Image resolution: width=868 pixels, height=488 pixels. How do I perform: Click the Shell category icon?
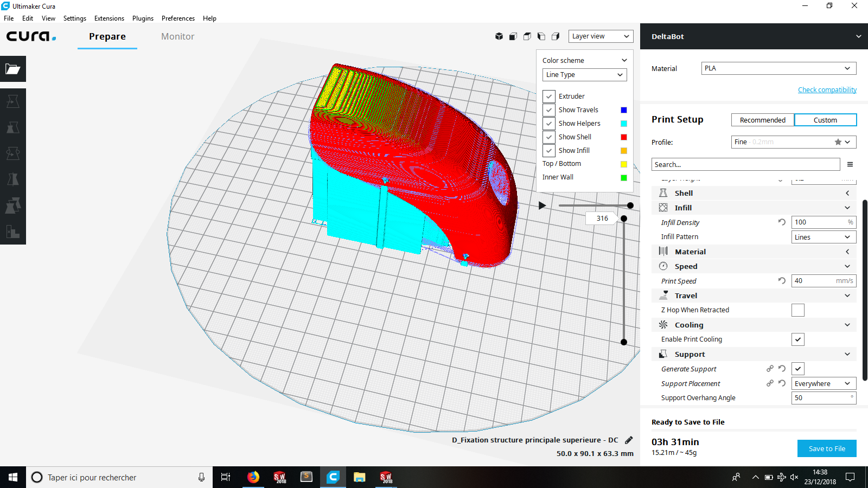tap(663, 193)
